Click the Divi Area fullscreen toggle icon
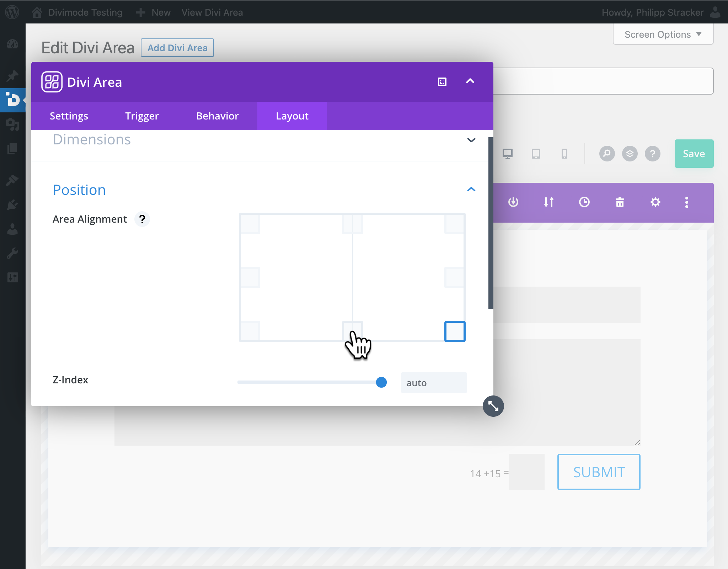The width and height of the screenshot is (728, 569). pos(442,82)
